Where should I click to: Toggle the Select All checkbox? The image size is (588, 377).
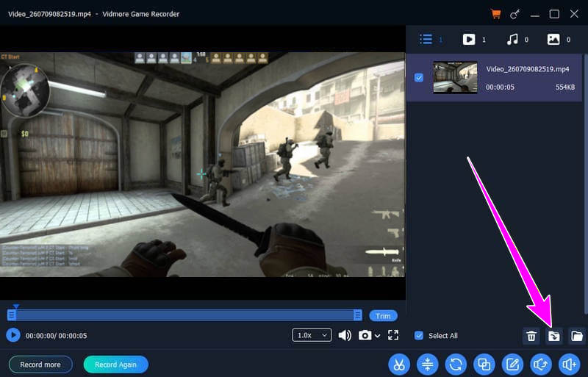(419, 335)
